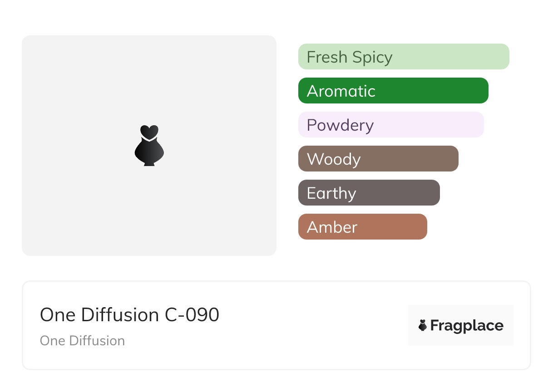
Task: Open the One Diffusion C-090 title
Action: tap(130, 315)
